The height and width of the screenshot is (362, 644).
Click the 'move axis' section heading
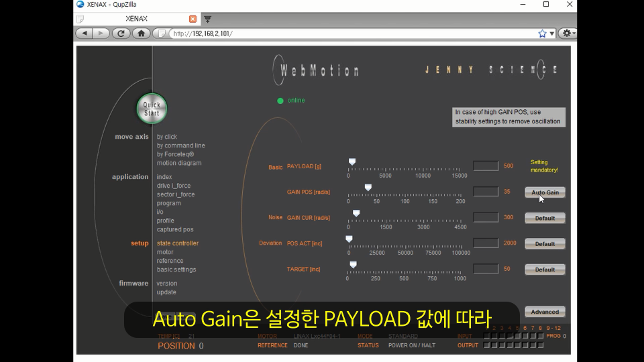point(132,137)
